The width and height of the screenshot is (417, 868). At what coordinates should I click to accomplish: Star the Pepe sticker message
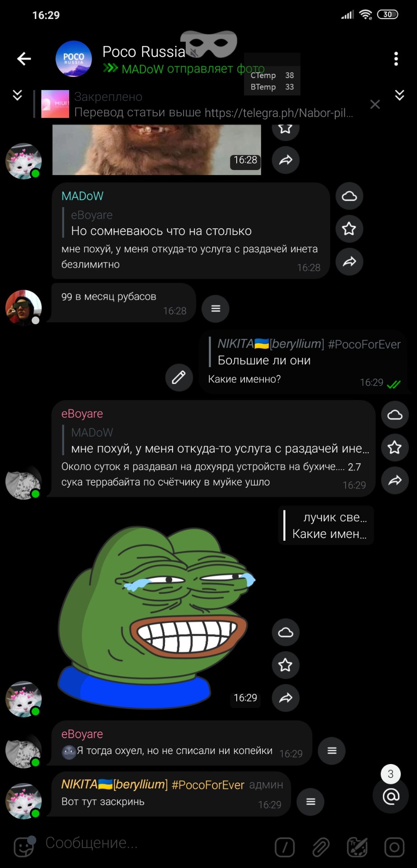[286, 665]
